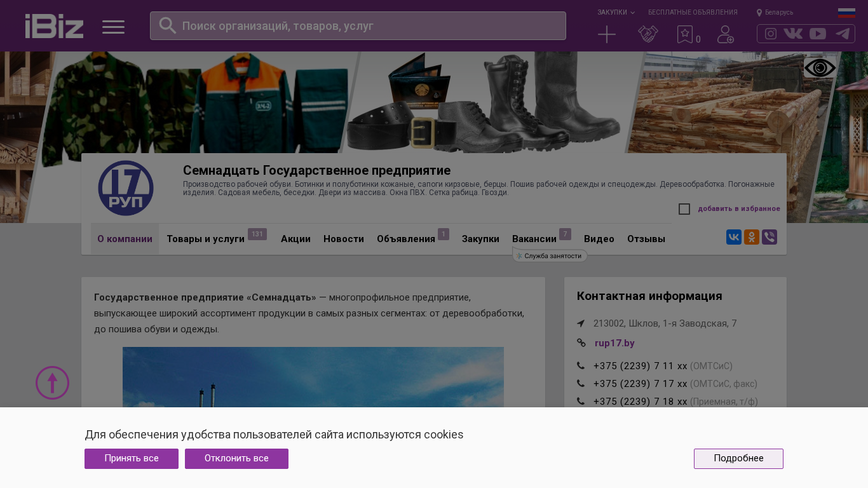The height and width of the screenshot is (488, 868).
Task: Open Бесплатные объявления link
Action: click(x=693, y=12)
